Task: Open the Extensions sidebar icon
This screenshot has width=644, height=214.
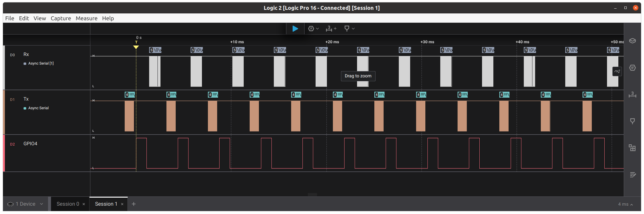Action: tap(632, 148)
